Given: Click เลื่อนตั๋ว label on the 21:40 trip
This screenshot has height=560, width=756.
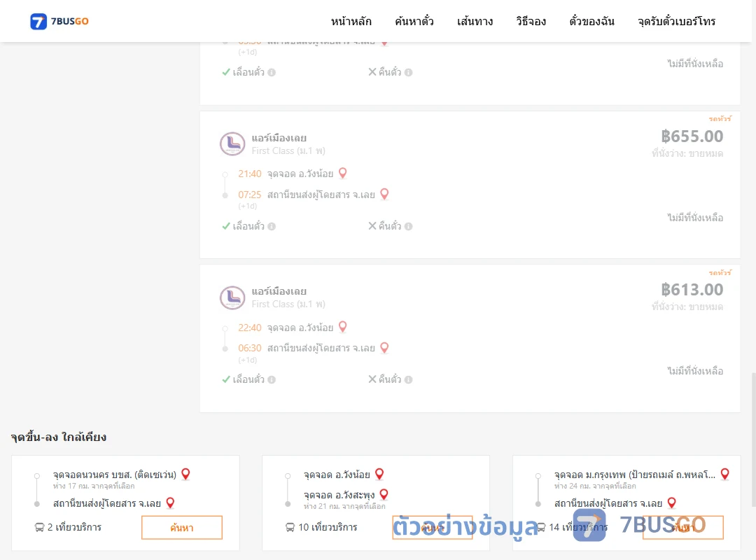Looking at the screenshot, I should (x=248, y=225).
